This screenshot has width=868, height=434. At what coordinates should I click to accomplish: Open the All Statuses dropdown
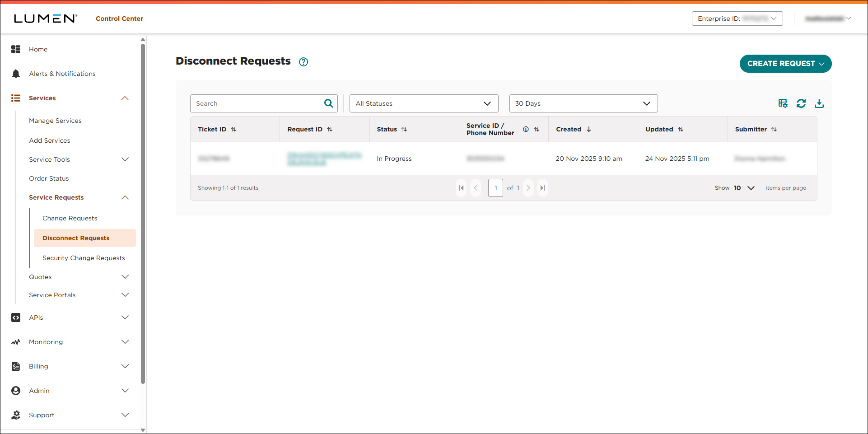pos(424,103)
